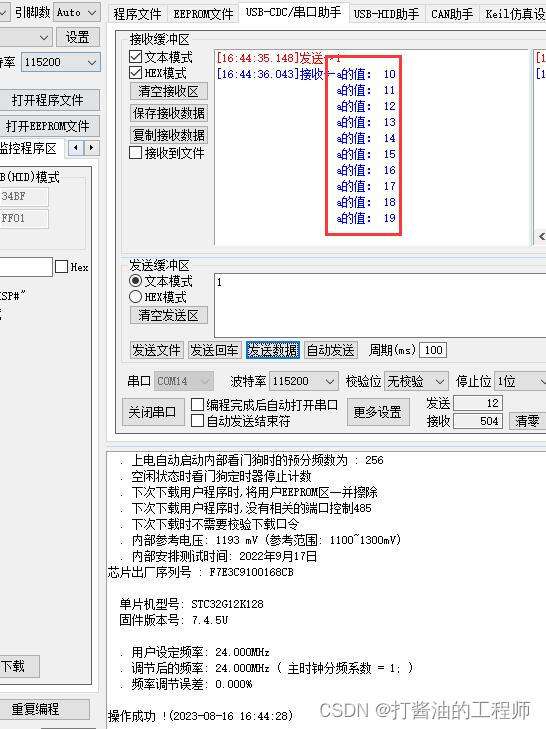This screenshot has width=546, height=729.
Task: Open the 程序文件 tab
Action: [x=137, y=14]
